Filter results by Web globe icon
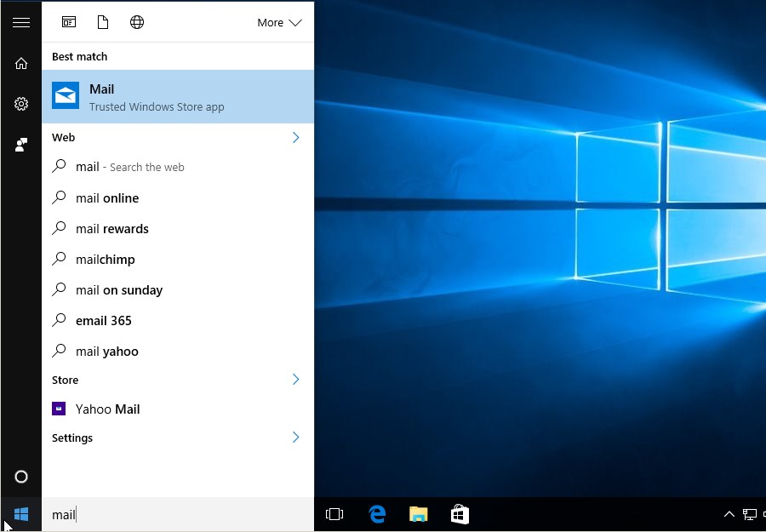The width and height of the screenshot is (766, 532). [x=137, y=23]
